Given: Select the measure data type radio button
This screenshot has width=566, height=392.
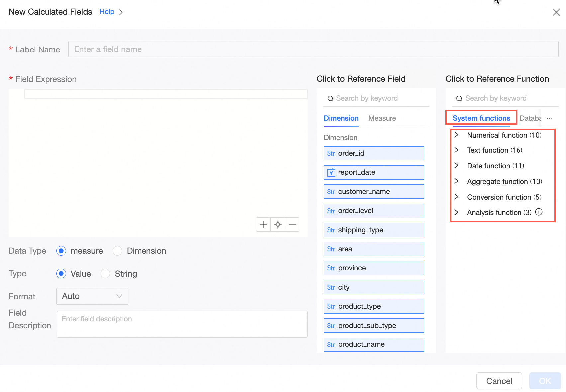Looking at the screenshot, I should (x=61, y=251).
